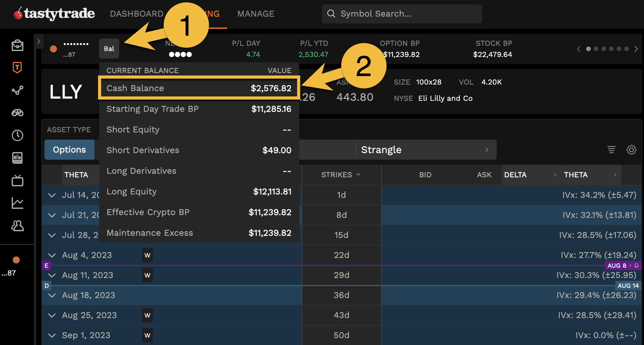
Task: Click the Symbol Search magnifying glass
Action: (x=331, y=14)
